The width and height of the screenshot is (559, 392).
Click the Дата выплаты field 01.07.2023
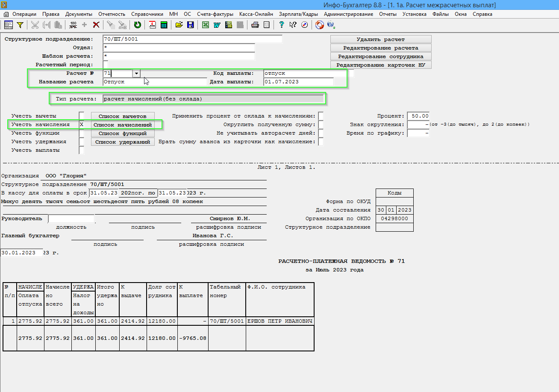pyautogui.click(x=298, y=82)
